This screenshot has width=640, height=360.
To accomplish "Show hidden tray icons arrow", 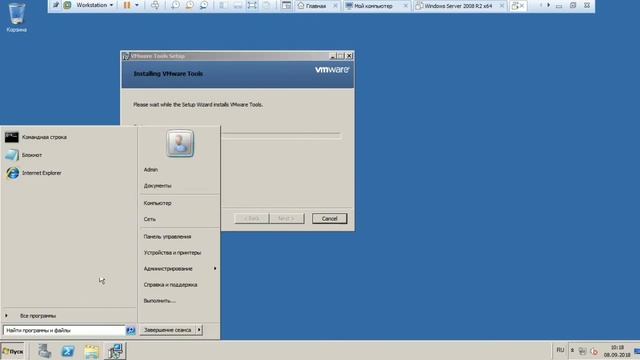I will pos(572,350).
